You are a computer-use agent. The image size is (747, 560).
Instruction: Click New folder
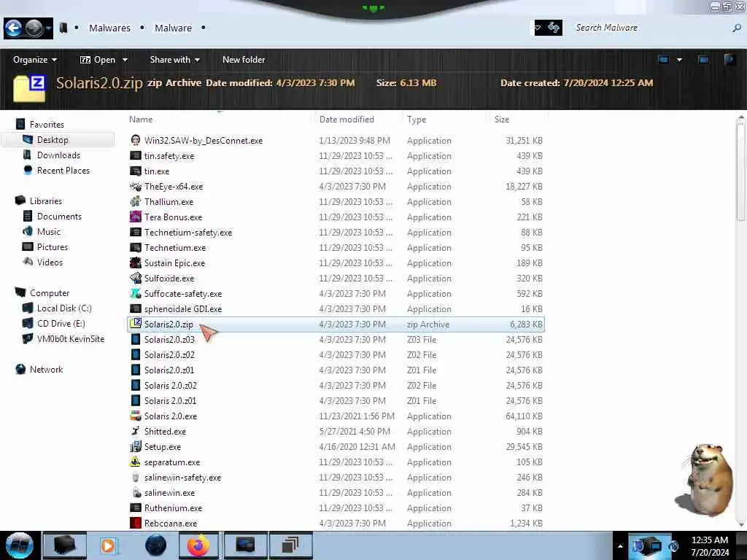tap(244, 60)
